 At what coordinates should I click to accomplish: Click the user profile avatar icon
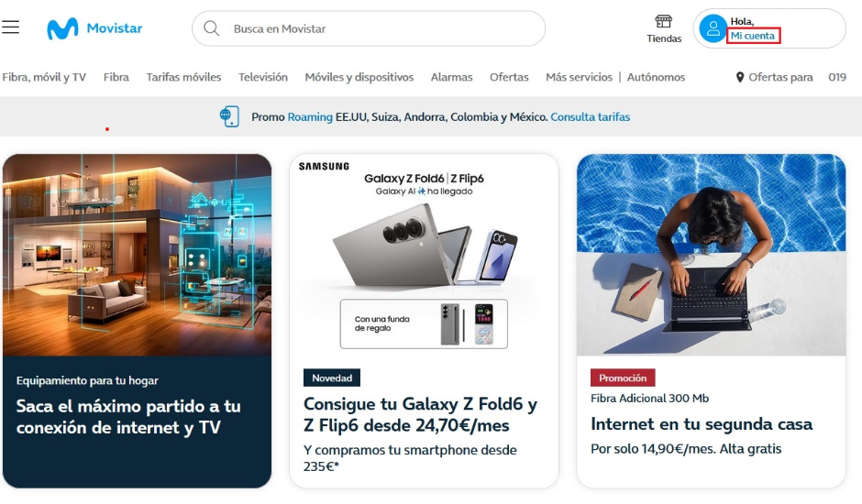(713, 28)
